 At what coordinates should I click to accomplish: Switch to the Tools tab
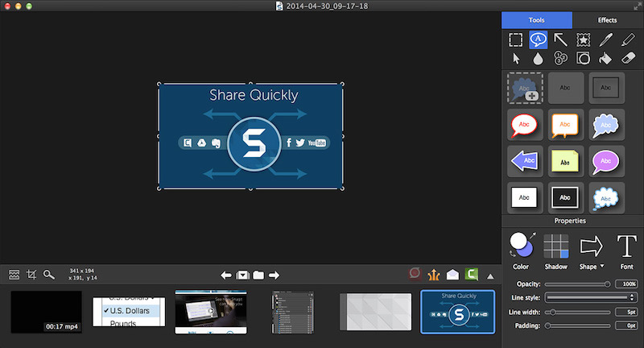point(537,19)
